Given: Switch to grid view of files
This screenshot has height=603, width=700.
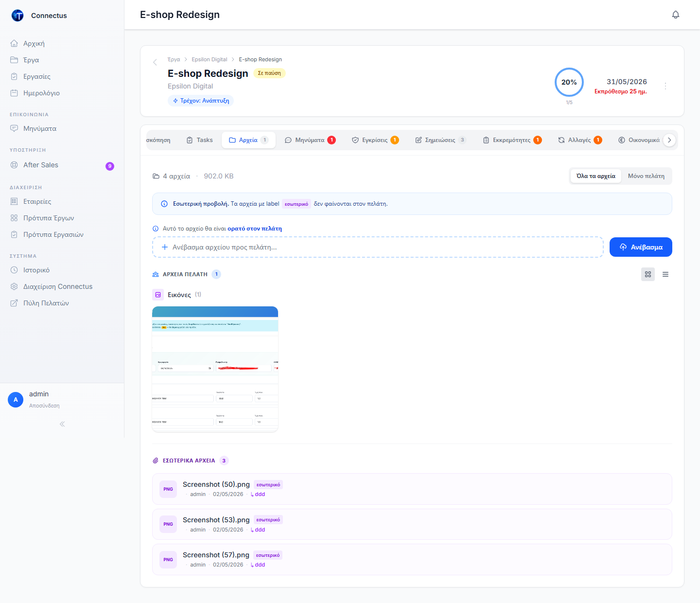Looking at the screenshot, I should click(648, 274).
